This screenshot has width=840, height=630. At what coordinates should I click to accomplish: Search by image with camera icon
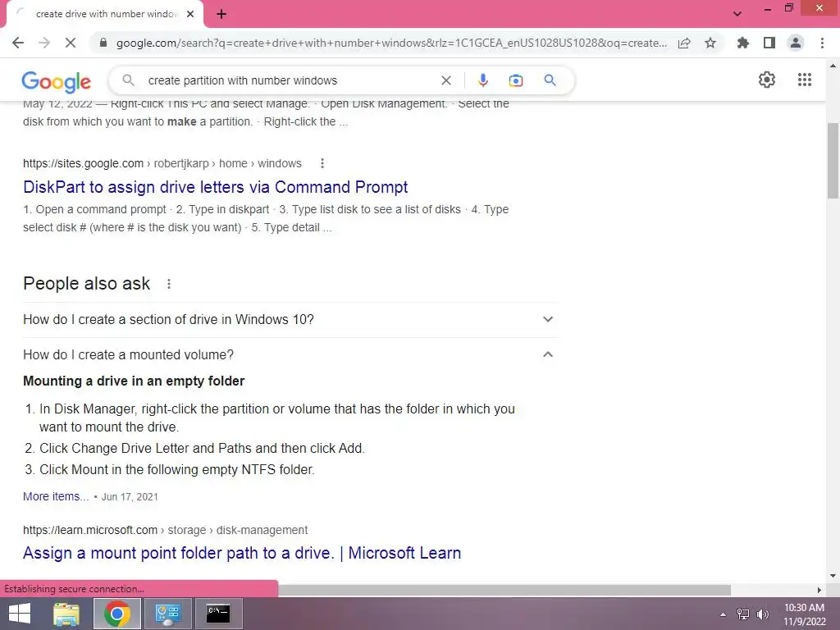pyautogui.click(x=516, y=80)
